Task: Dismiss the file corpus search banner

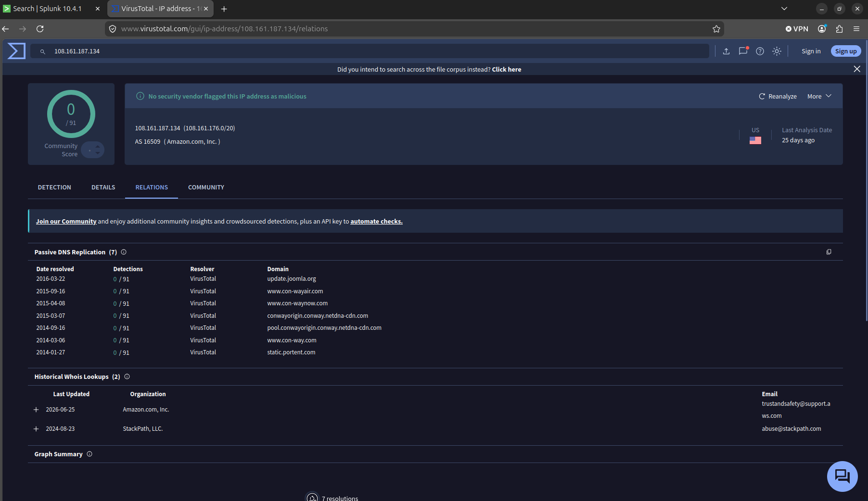Action: tap(856, 69)
